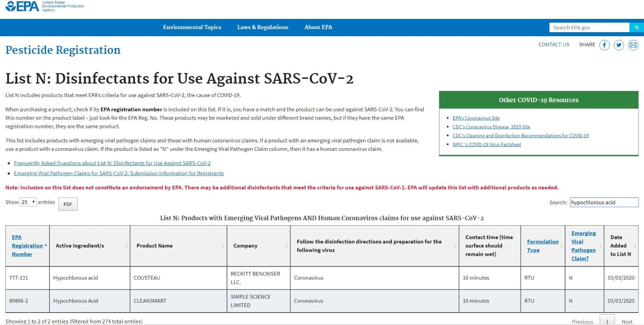Image resolution: width=644 pixels, height=325 pixels.
Task: Open the Show entries dropdown
Action: (x=29, y=202)
